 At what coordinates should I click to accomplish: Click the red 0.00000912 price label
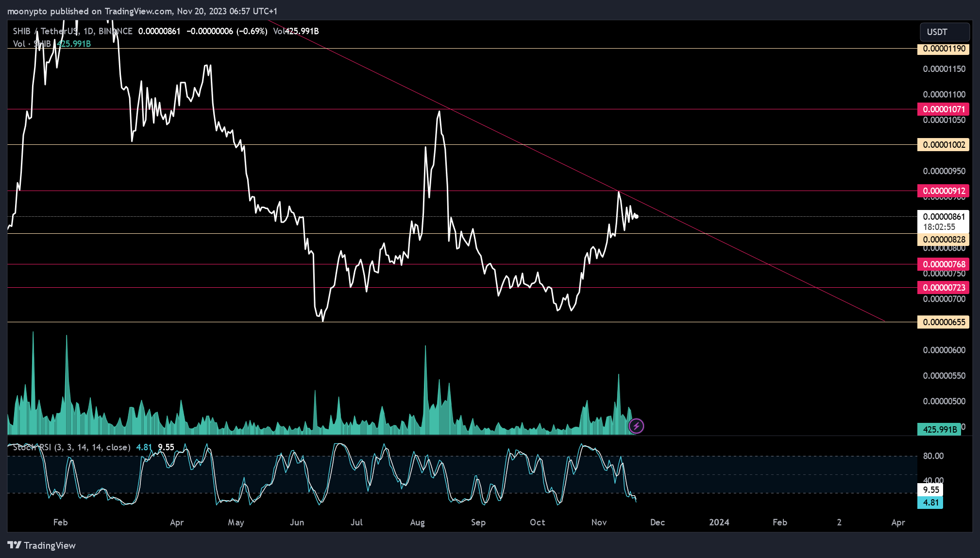point(943,191)
